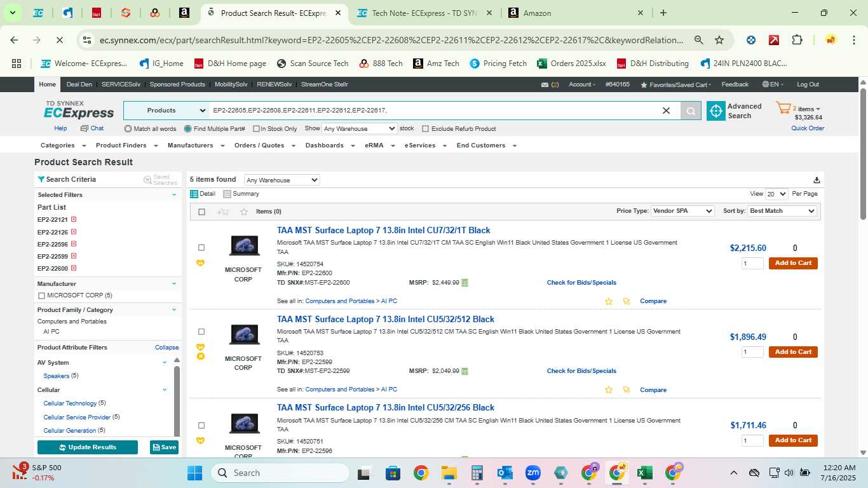Collapse the Manufacturer filter section
Screen dimensions: 868x488
(174, 284)
